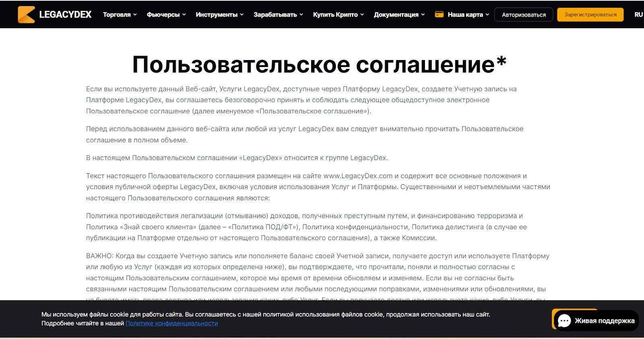Click the paragraph starting Перед использованием
Image resolution: width=644 pixels, height=339 pixels.
point(305,134)
